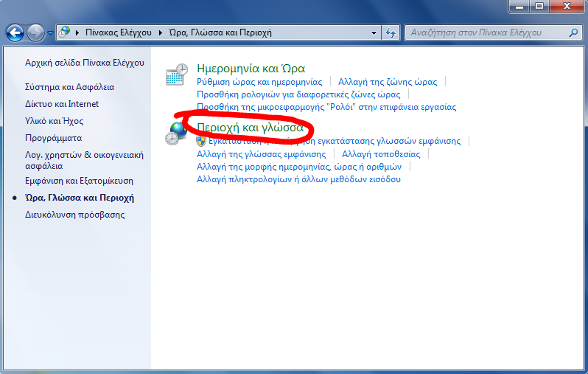Screen dimensions: 588x374
Task: Go to Αρχική σελίδα Πίνακα Ελέγχου
Action: [x=85, y=63]
